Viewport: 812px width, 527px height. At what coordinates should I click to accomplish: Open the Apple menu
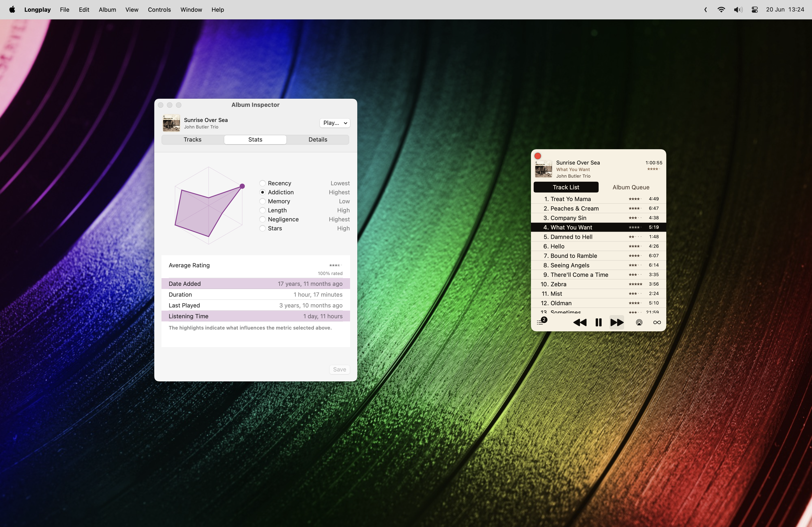12,9
